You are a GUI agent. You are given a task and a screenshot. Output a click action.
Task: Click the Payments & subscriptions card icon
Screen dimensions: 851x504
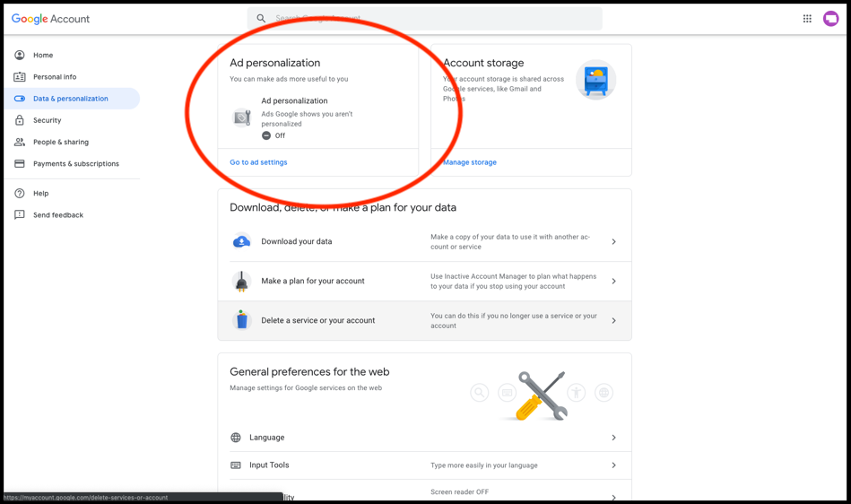click(20, 163)
